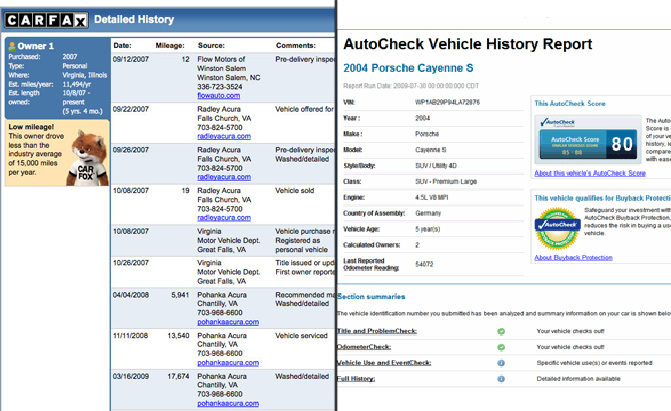This screenshot has height=411, width=671.
Task: Open the flowauto.com link
Action: pyautogui.click(x=218, y=95)
